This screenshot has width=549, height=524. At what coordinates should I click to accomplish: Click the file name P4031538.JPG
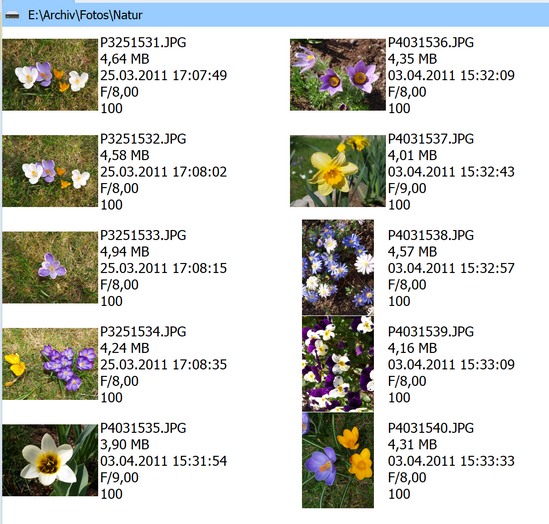pos(431,235)
